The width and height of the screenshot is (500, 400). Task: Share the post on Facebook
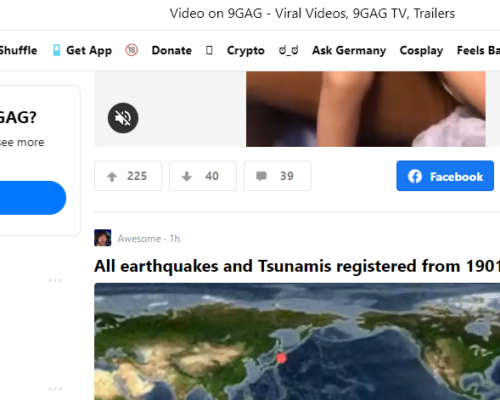pos(445,176)
